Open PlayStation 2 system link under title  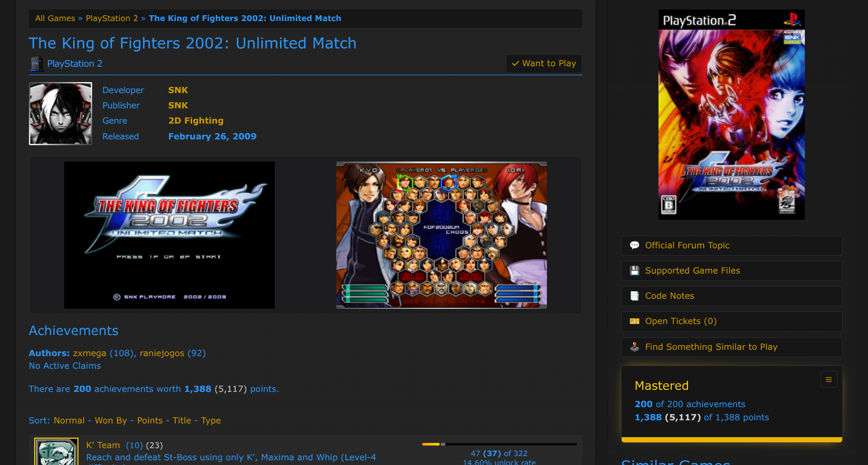point(75,64)
